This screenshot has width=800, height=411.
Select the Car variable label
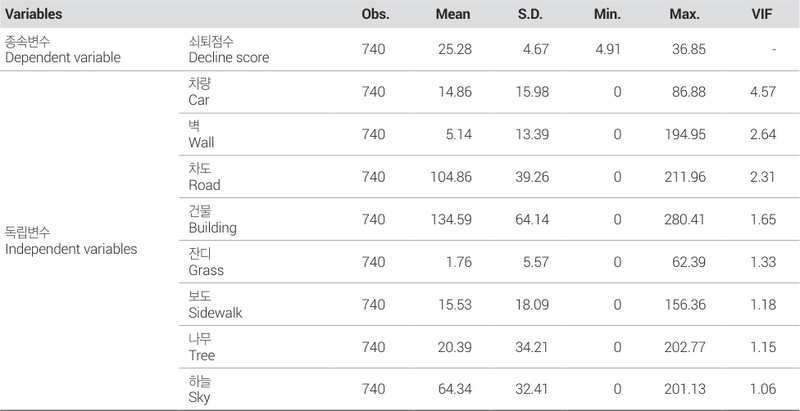[198, 100]
